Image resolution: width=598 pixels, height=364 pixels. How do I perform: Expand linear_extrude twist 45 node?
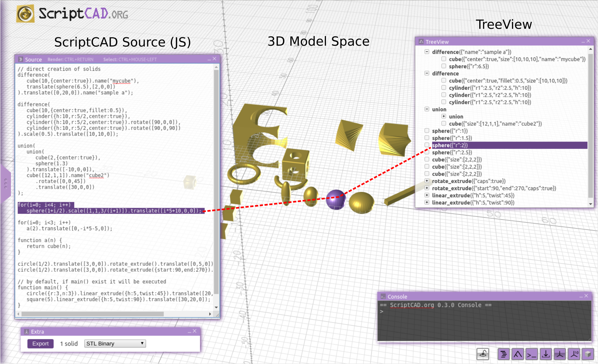pos(427,195)
